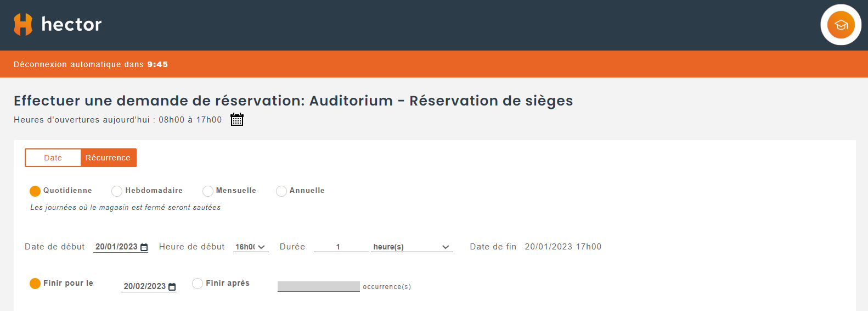Click the occurrence(s) count field

point(318,286)
